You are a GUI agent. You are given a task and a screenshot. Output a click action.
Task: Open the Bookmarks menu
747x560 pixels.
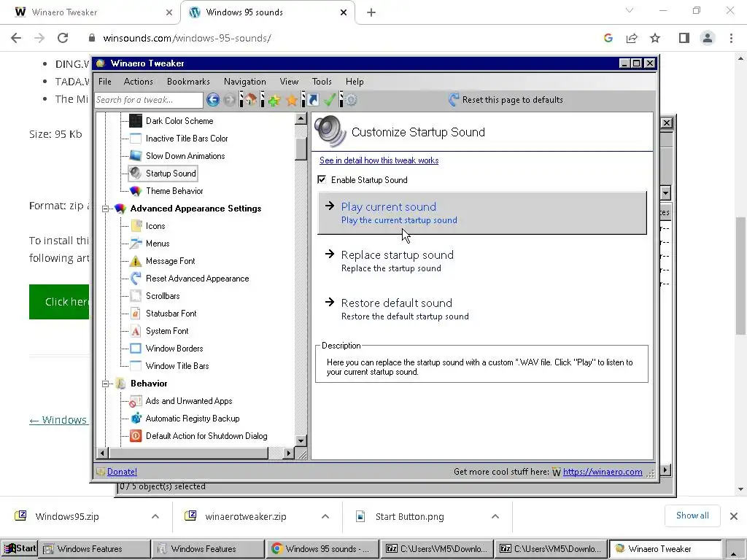pyautogui.click(x=188, y=82)
